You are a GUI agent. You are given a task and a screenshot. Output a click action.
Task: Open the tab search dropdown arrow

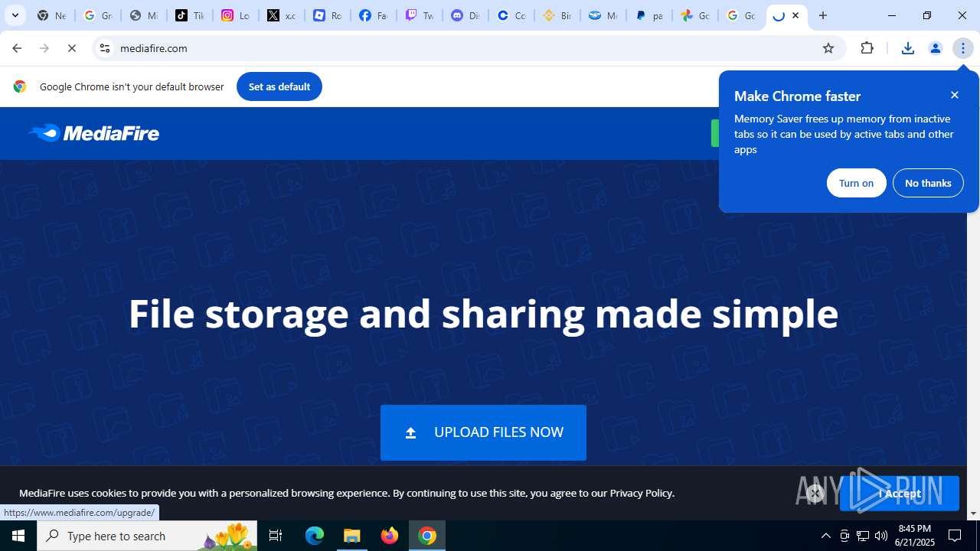tap(15, 15)
